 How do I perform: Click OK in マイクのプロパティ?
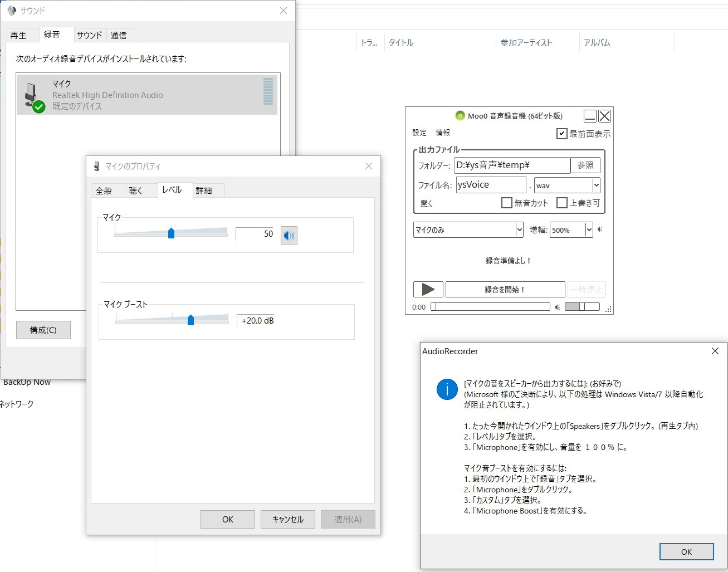point(228,519)
